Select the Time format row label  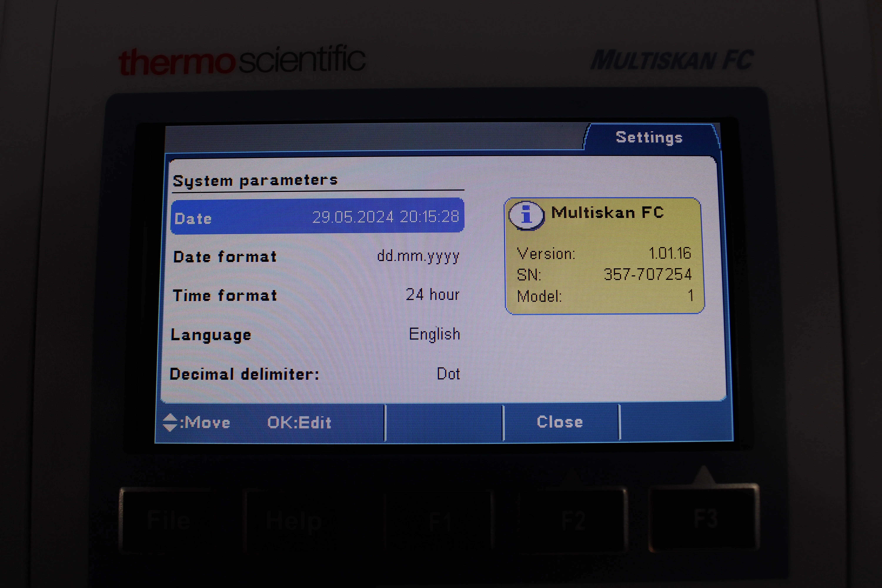click(225, 295)
